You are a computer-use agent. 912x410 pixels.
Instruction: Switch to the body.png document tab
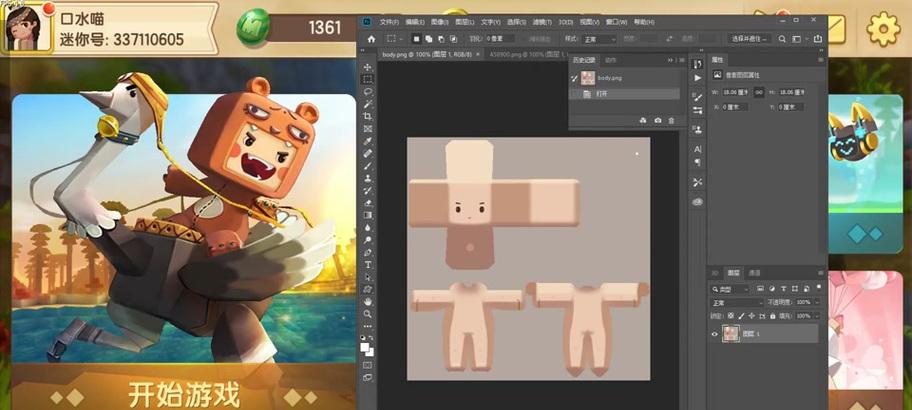click(x=426, y=54)
